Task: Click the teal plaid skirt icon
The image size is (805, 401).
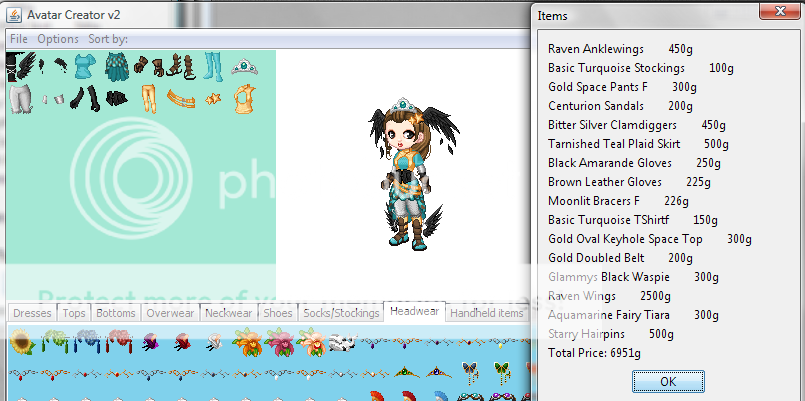Action: [117, 68]
